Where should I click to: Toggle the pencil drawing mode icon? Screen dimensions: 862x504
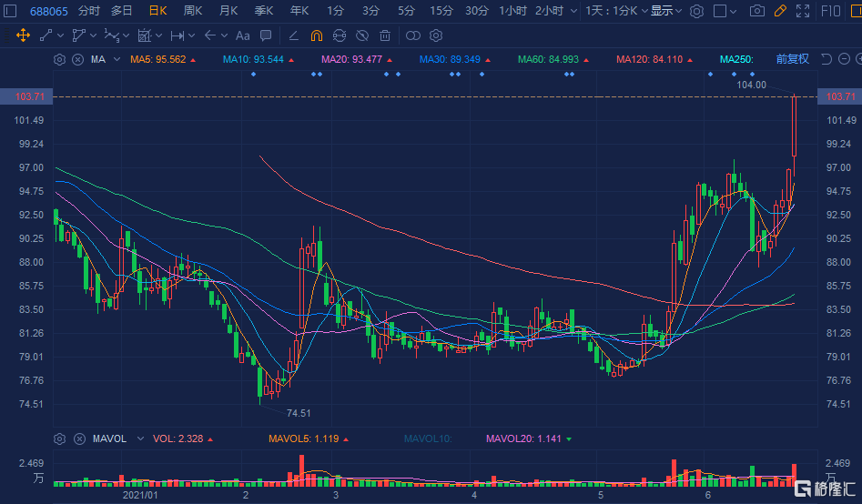pyautogui.click(x=780, y=11)
